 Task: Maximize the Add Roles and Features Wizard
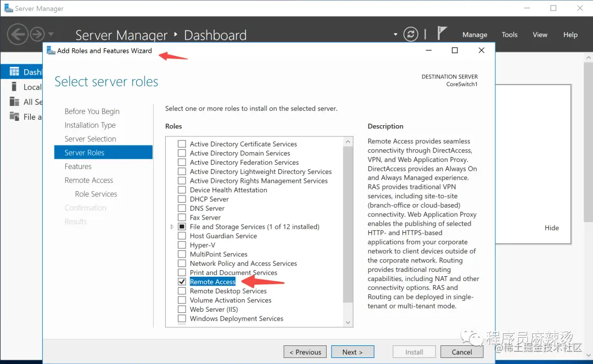[455, 51]
